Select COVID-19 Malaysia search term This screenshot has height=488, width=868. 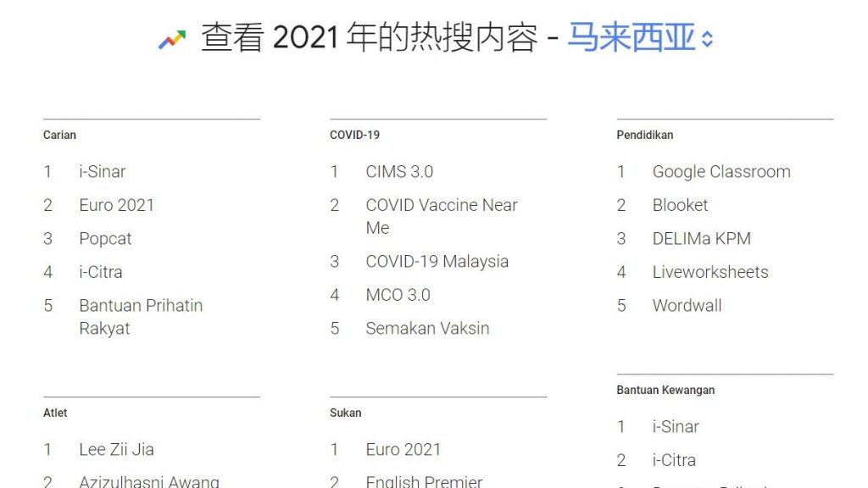pos(437,261)
